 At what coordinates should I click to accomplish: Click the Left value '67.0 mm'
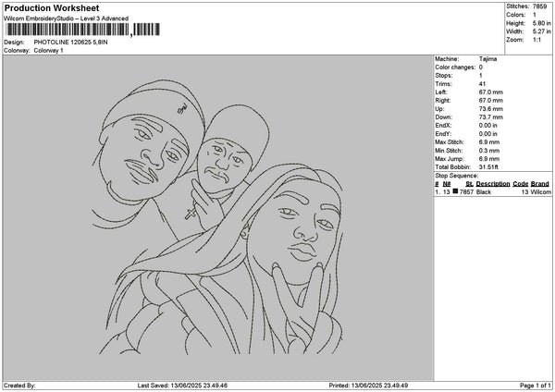(x=490, y=92)
